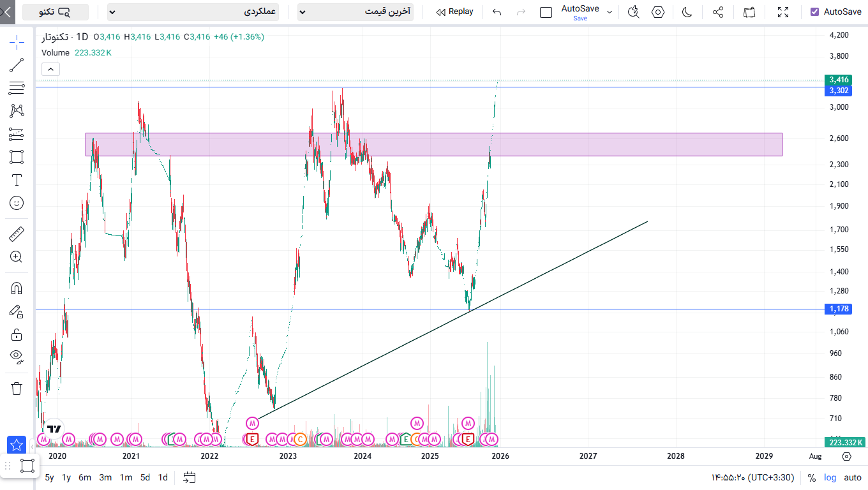Image resolution: width=868 pixels, height=490 pixels.
Task: Toggle visibility of all drawings
Action: [17, 355]
